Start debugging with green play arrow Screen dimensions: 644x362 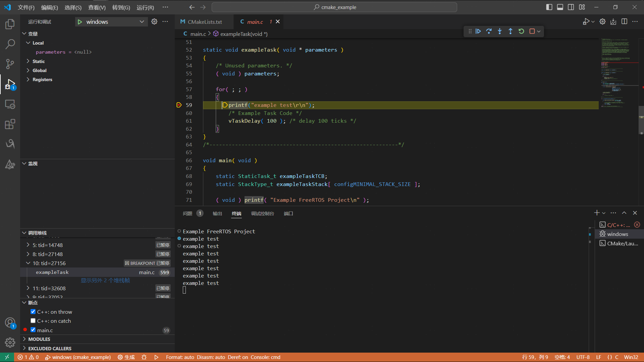pyautogui.click(x=80, y=22)
